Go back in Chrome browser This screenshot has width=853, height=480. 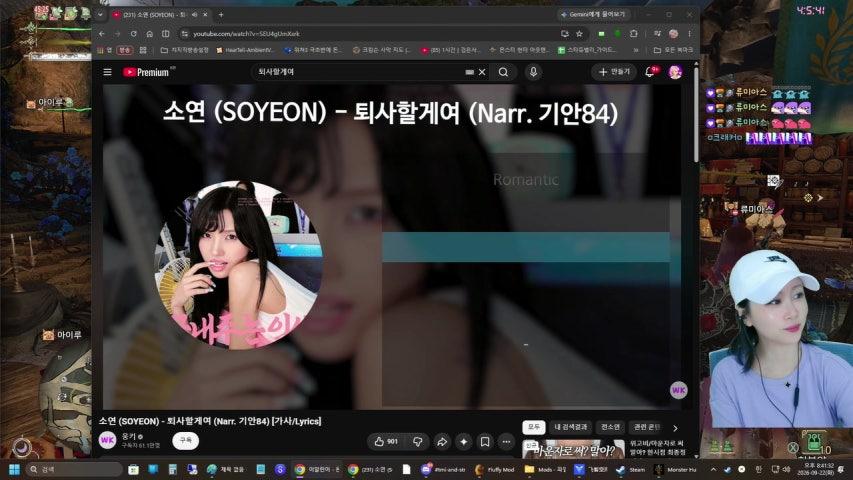pos(102,34)
